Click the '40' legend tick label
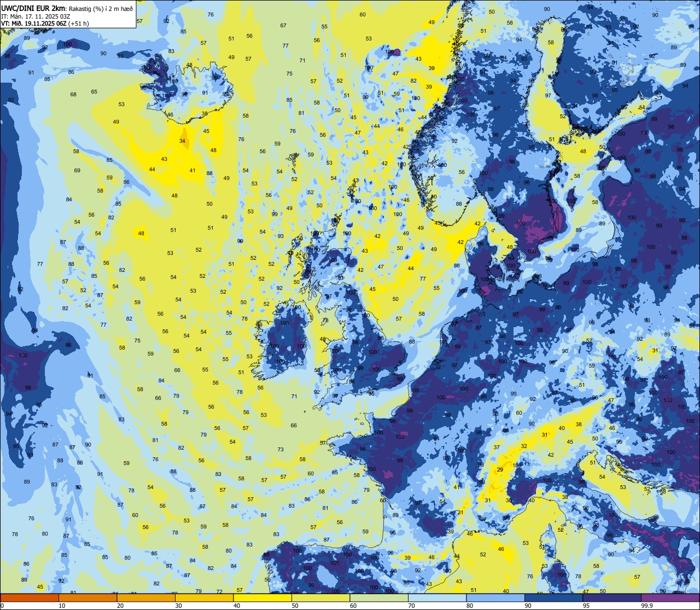Screen dimensions: 700x610 (x=237, y=605)
